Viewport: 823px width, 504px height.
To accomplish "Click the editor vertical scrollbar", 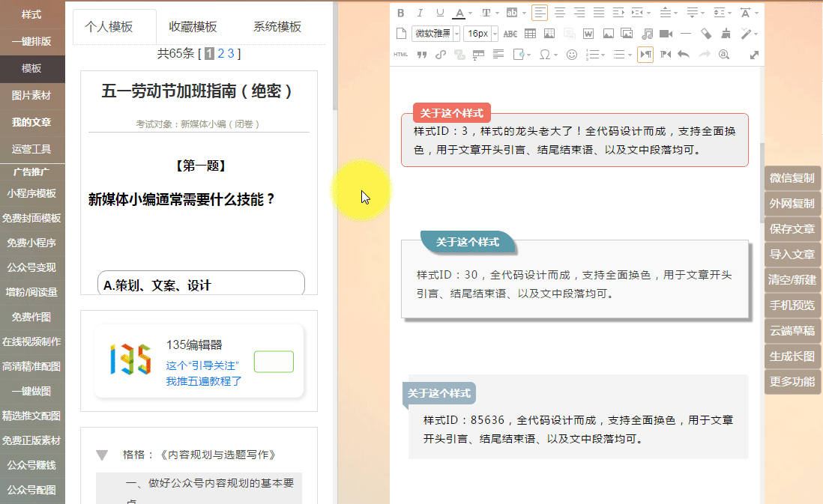I will (762, 183).
